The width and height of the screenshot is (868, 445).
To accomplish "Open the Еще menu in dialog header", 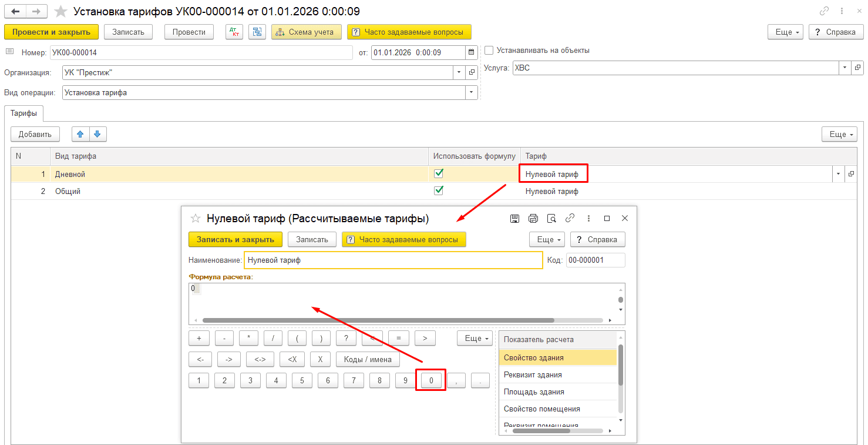I will 547,239.
